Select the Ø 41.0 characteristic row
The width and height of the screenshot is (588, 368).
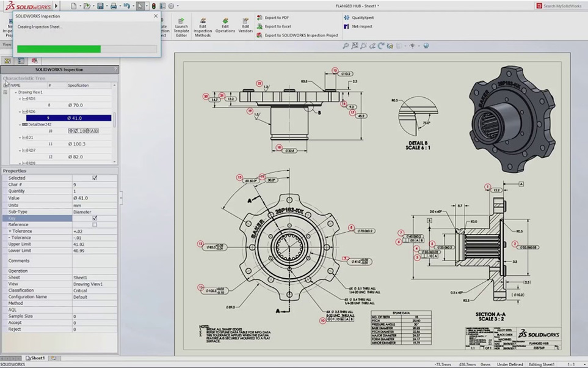(68, 118)
